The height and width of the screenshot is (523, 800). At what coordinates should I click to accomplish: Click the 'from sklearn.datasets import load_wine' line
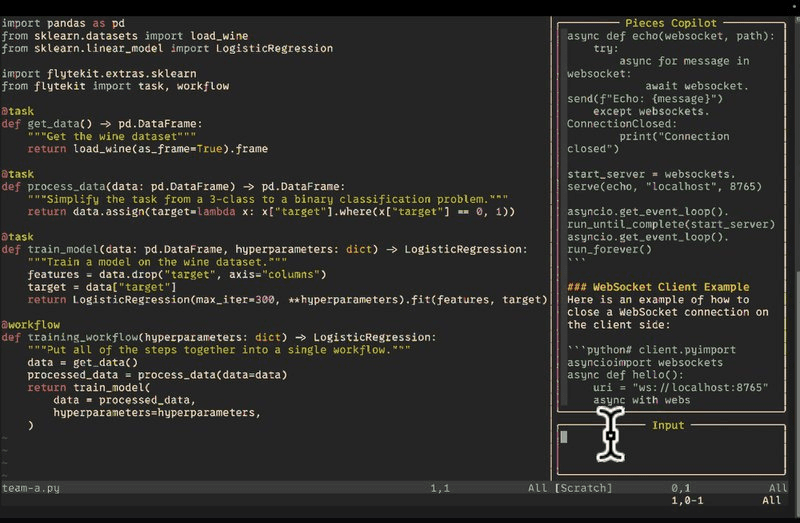(125, 36)
